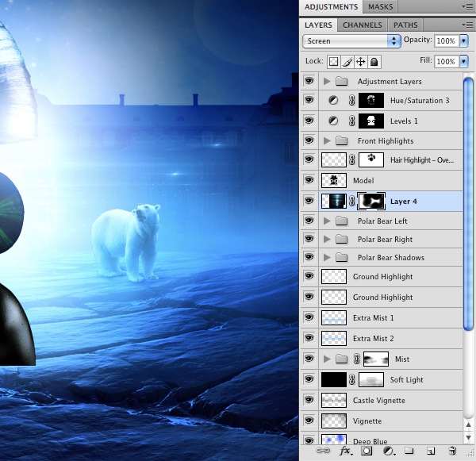Click Adjustment Layers folder icon
The height and width of the screenshot is (461, 476).
point(341,81)
